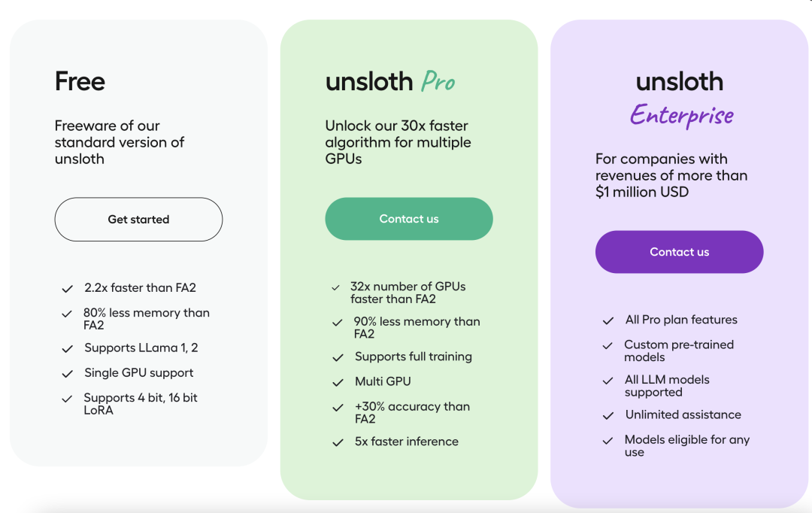Screen dimensions: 812x513
Task: Click checkmark next to Multi GPU
Action: (x=338, y=382)
